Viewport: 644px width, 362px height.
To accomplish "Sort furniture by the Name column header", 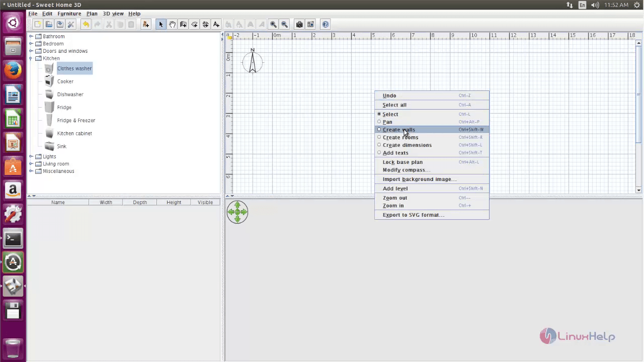I will pos(58,202).
